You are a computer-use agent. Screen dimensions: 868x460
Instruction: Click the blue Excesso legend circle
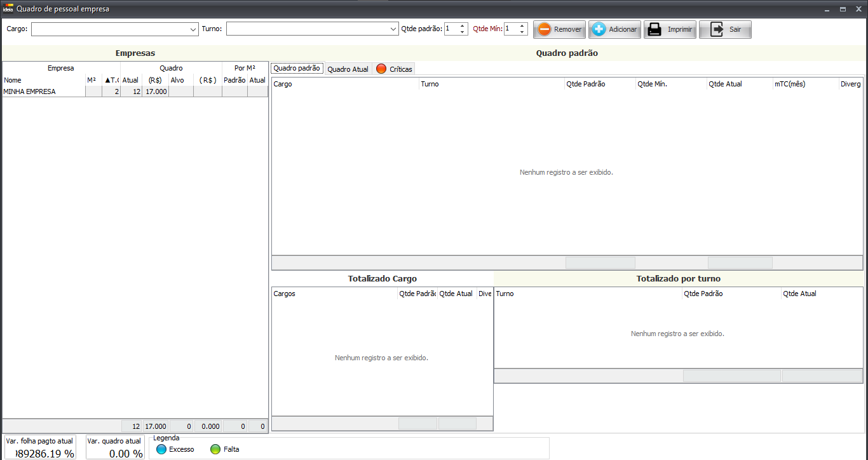point(161,449)
